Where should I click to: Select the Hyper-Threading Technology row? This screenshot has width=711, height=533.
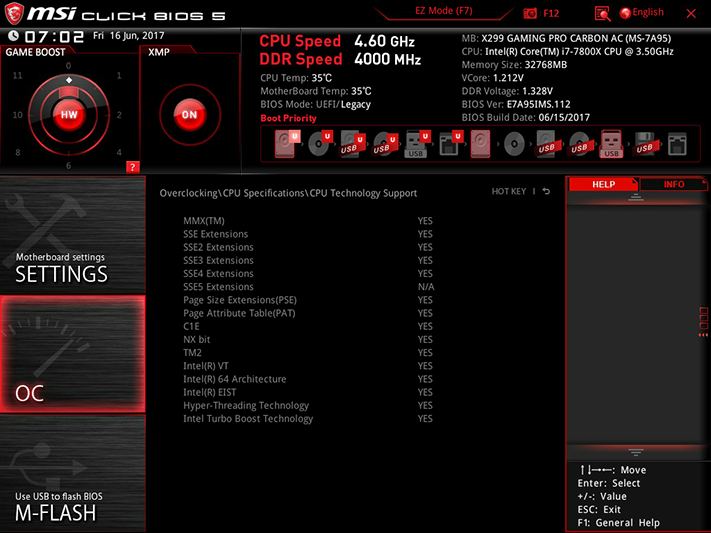point(308,405)
